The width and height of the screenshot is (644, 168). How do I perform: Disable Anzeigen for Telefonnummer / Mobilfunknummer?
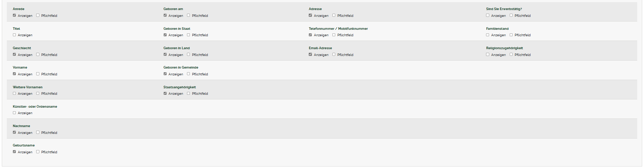[x=311, y=35]
